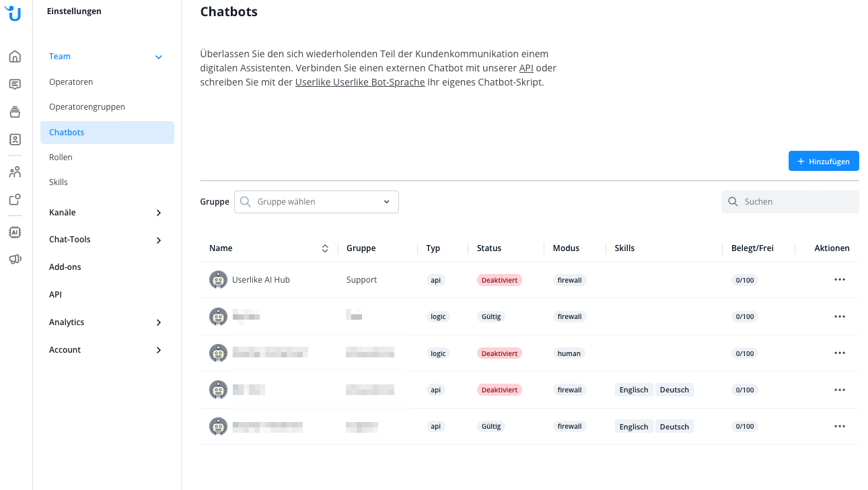Select Operatoren in the settings menu

point(71,82)
